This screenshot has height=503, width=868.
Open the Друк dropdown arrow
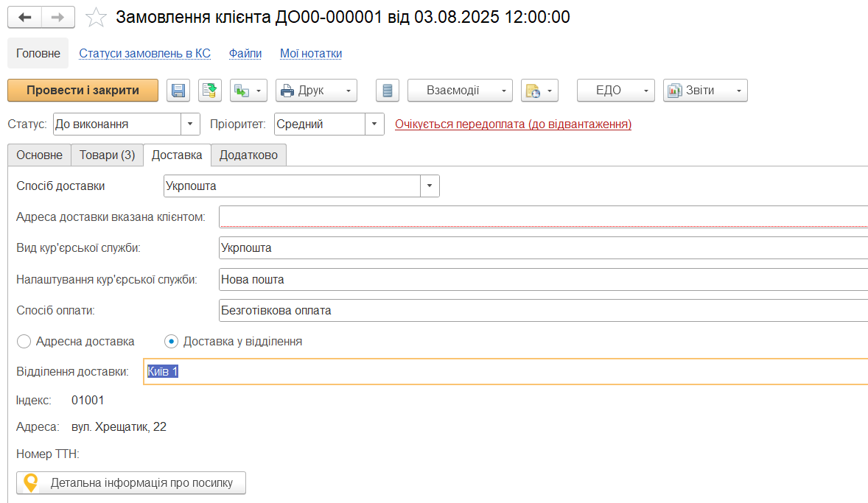coord(349,91)
